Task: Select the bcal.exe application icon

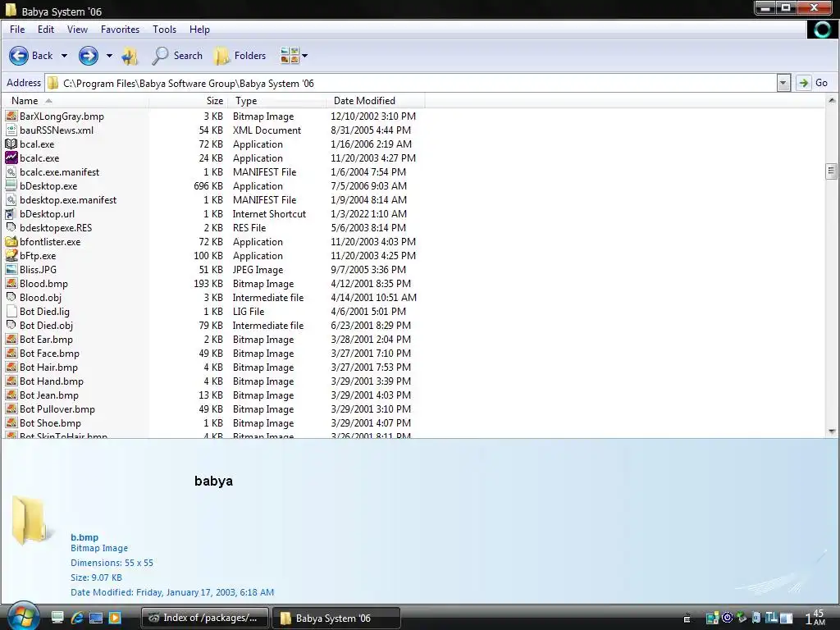Action: (11, 144)
